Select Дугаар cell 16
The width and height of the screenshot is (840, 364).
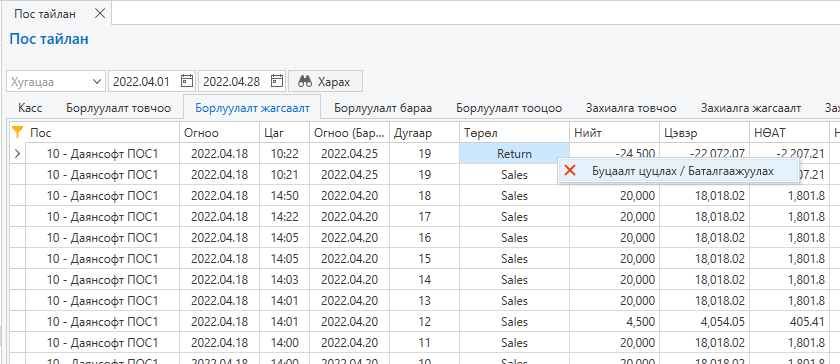point(424,237)
